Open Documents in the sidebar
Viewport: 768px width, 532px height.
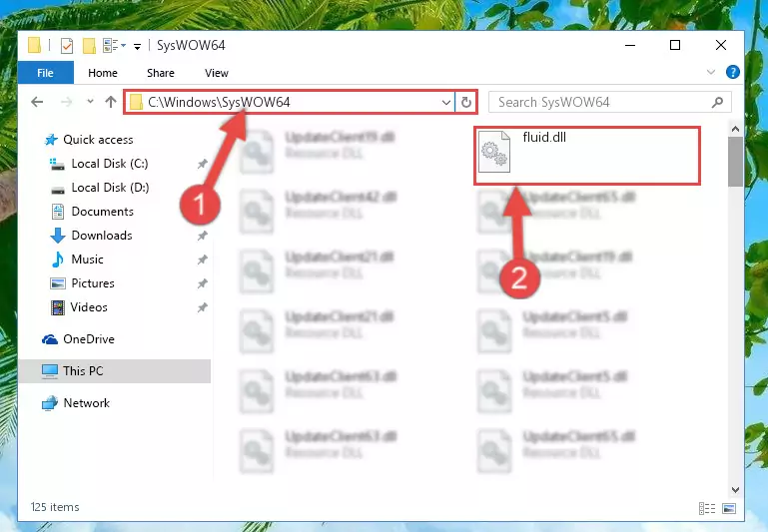[x=93, y=212]
